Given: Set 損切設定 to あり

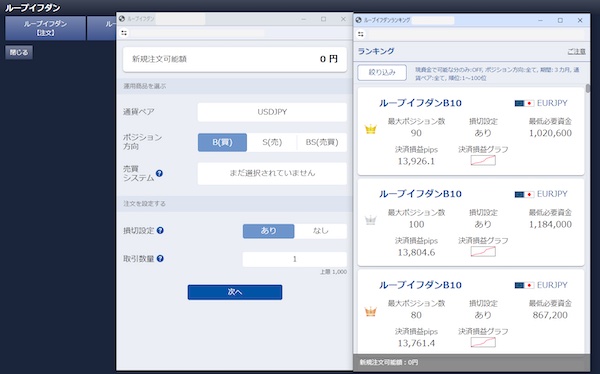Looking at the screenshot, I should click(269, 231).
